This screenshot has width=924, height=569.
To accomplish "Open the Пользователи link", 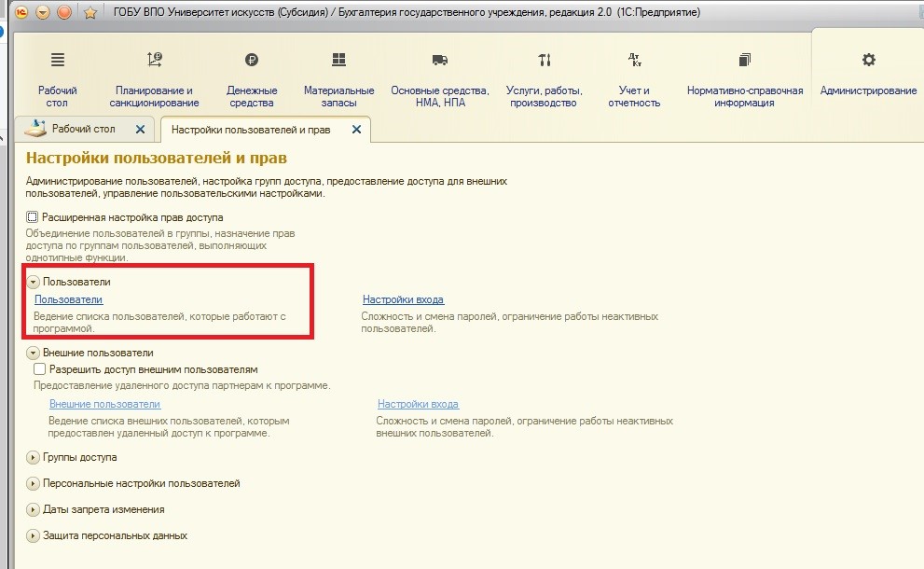I will pos(68,299).
